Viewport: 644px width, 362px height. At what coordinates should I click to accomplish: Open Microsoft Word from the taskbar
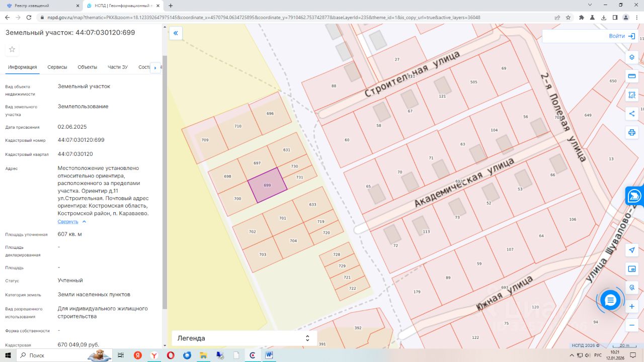(x=269, y=355)
